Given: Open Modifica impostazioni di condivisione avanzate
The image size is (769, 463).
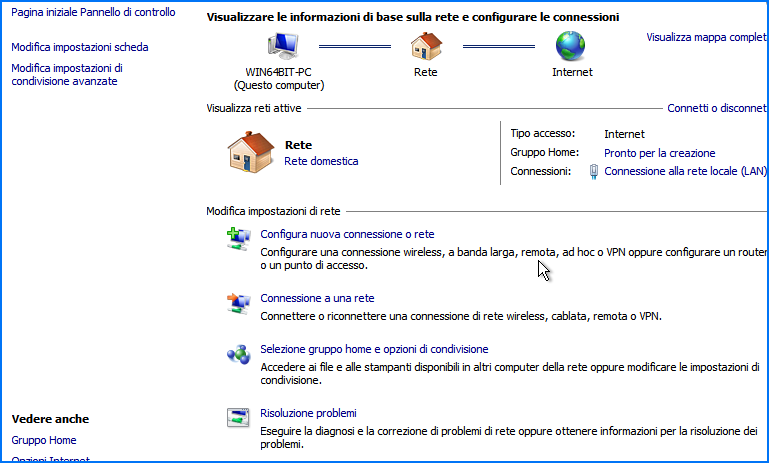Looking at the screenshot, I should [x=67, y=75].
